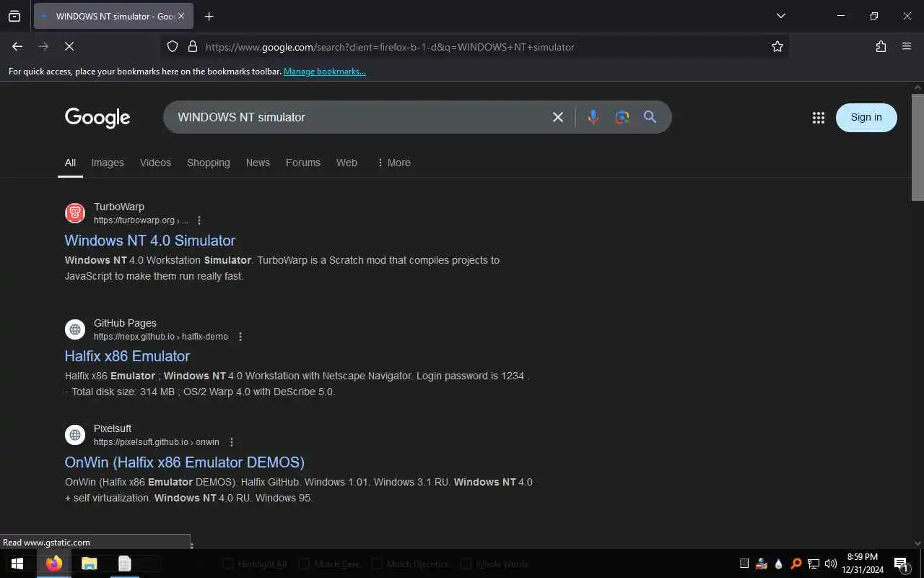Click the orange magnifier tray icon

tap(796, 564)
